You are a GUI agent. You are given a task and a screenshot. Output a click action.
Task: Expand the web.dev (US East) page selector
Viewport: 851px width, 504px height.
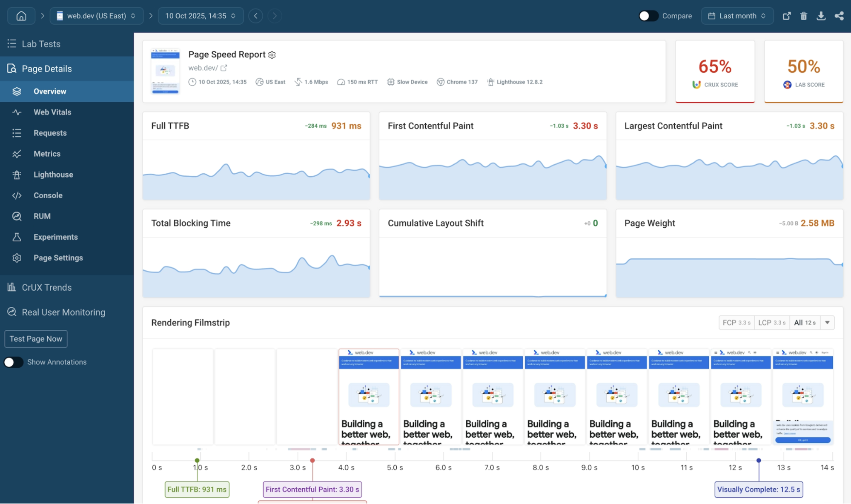click(96, 15)
